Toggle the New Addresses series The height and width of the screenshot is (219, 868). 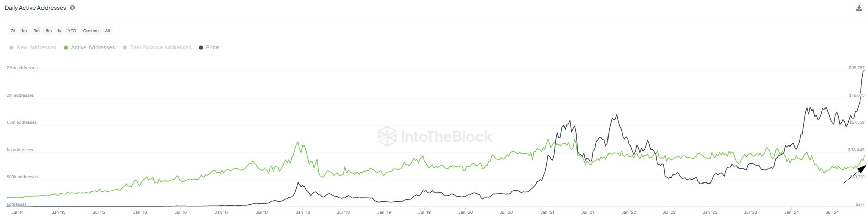pos(33,47)
